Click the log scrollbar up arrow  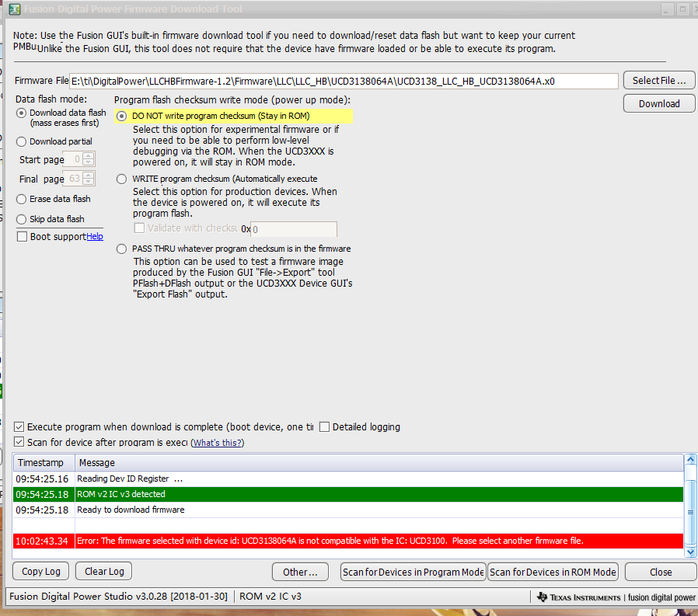click(x=690, y=459)
